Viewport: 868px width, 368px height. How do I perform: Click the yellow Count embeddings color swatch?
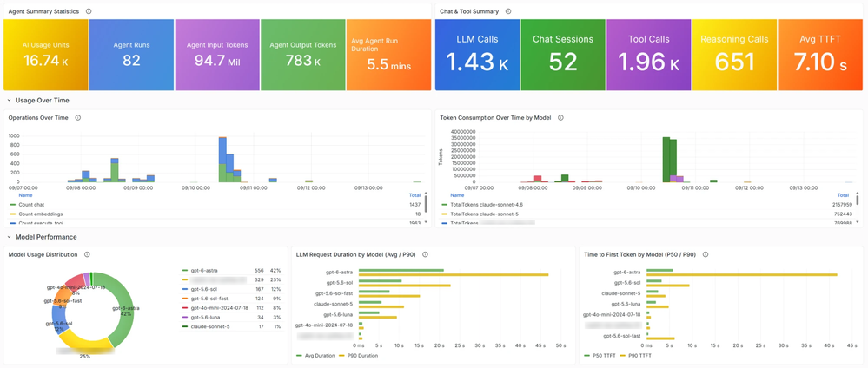click(13, 214)
